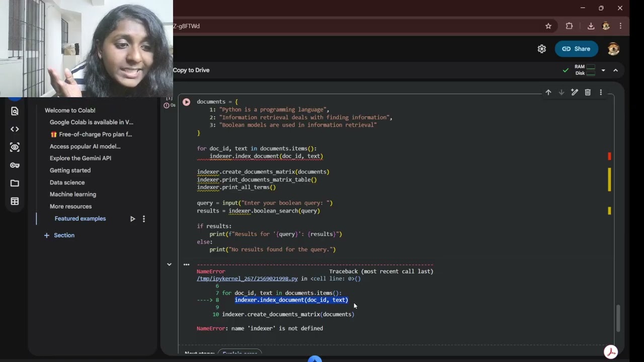Click the Adobe PDF extension icon
This screenshot has height=362, width=644.
611,352
